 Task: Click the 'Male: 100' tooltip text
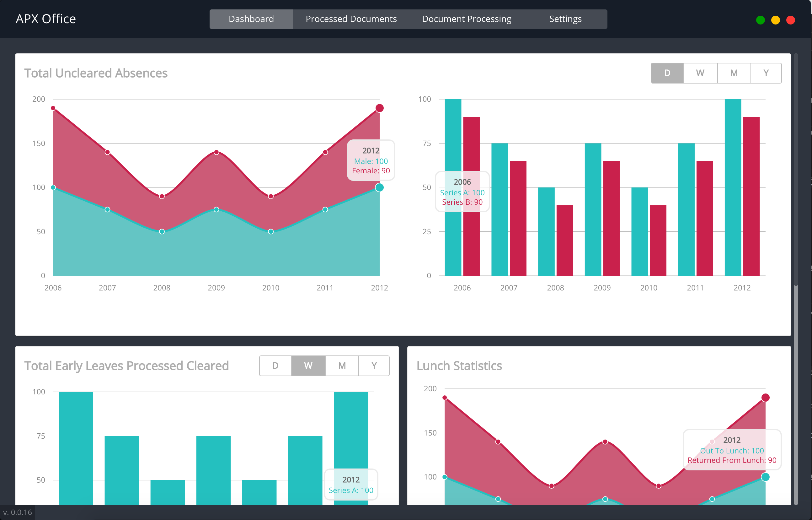pos(371,161)
